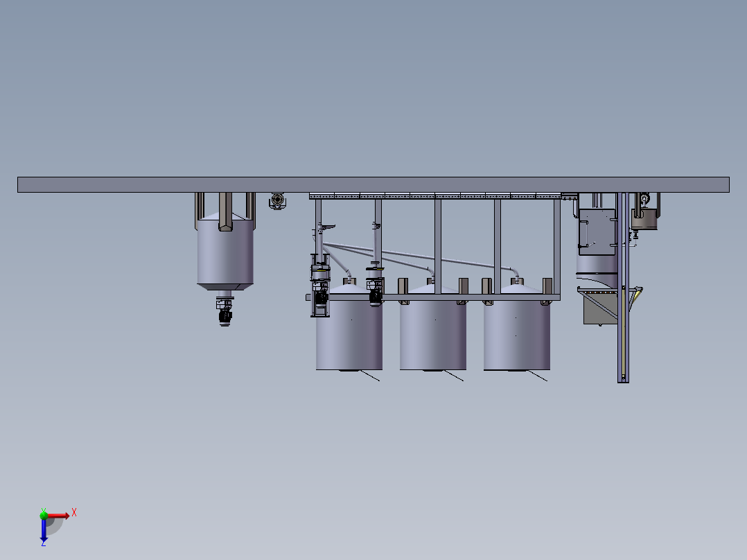Click the red X axis arrow of the triad

(x=59, y=516)
